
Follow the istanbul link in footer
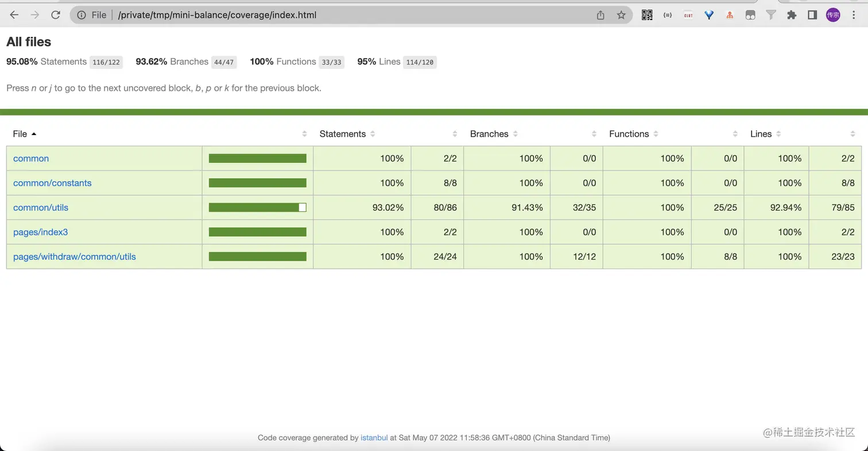tap(374, 438)
